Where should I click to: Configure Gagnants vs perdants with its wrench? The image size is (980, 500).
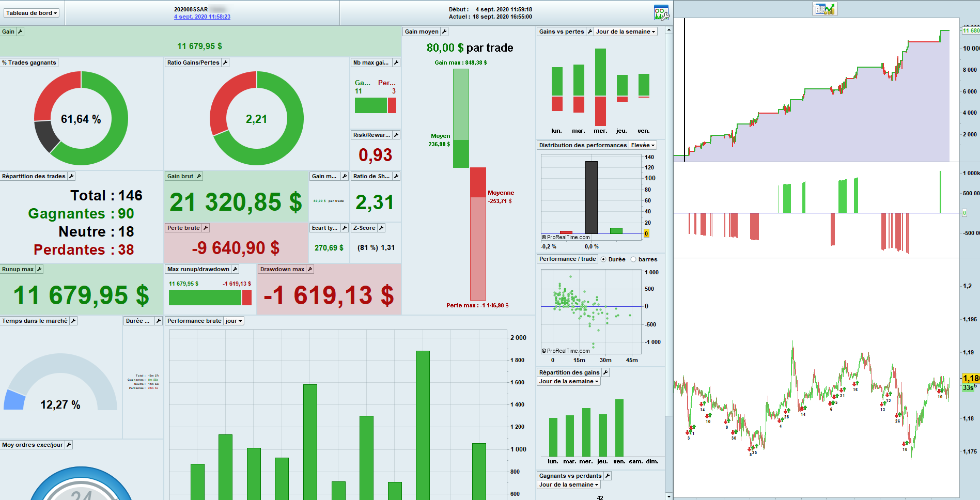point(608,476)
